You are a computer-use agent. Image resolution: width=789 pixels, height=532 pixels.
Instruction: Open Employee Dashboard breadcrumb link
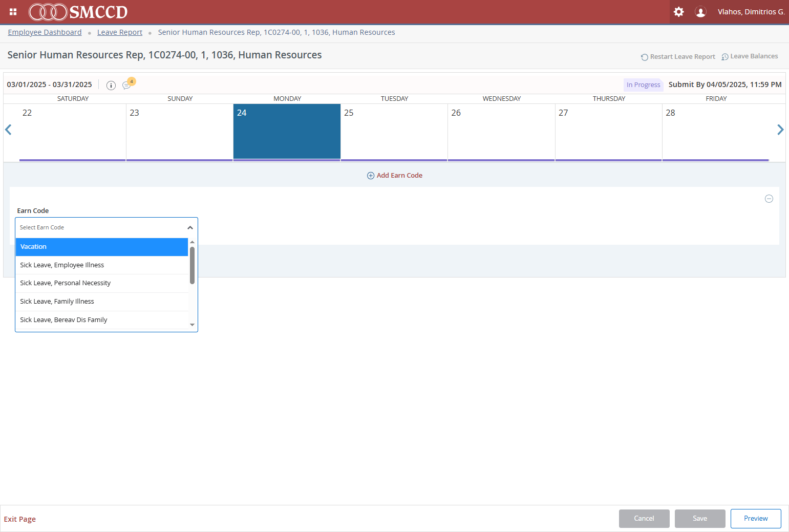tap(45, 32)
